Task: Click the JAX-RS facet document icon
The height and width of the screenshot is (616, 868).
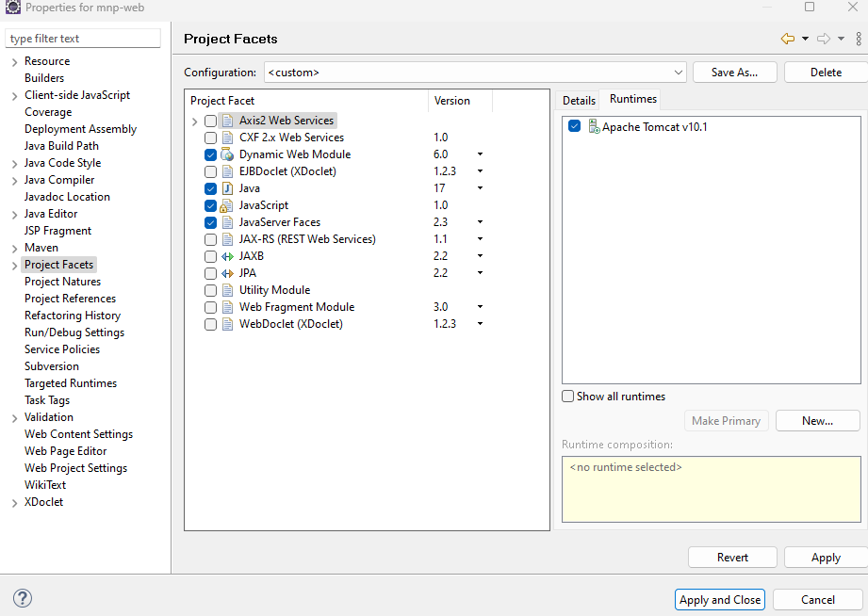Action: click(227, 239)
